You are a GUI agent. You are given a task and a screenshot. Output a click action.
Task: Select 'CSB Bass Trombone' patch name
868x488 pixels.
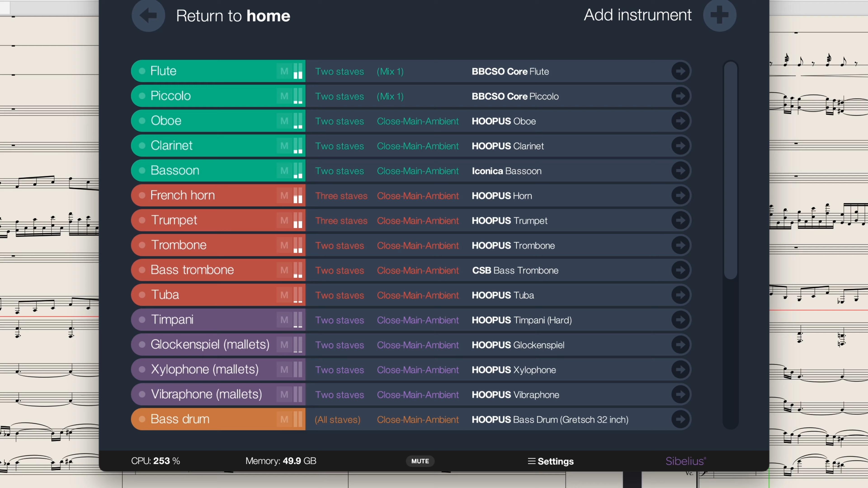click(515, 270)
